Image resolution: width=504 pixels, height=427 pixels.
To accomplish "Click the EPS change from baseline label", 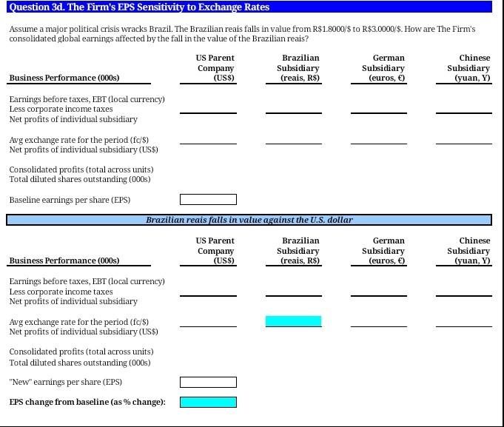I will tap(87, 402).
